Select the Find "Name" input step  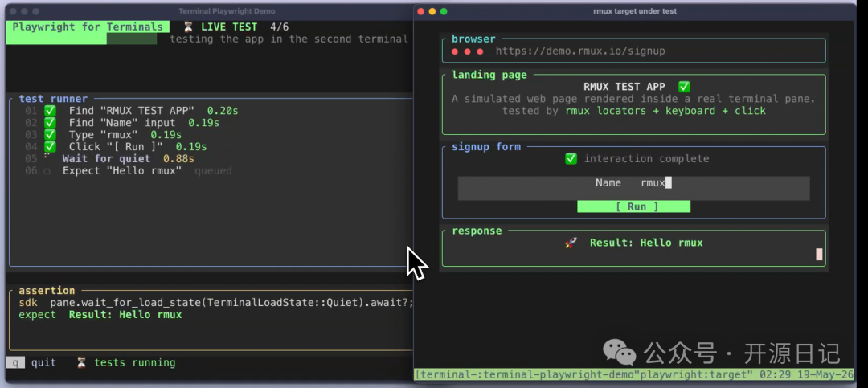tap(122, 123)
